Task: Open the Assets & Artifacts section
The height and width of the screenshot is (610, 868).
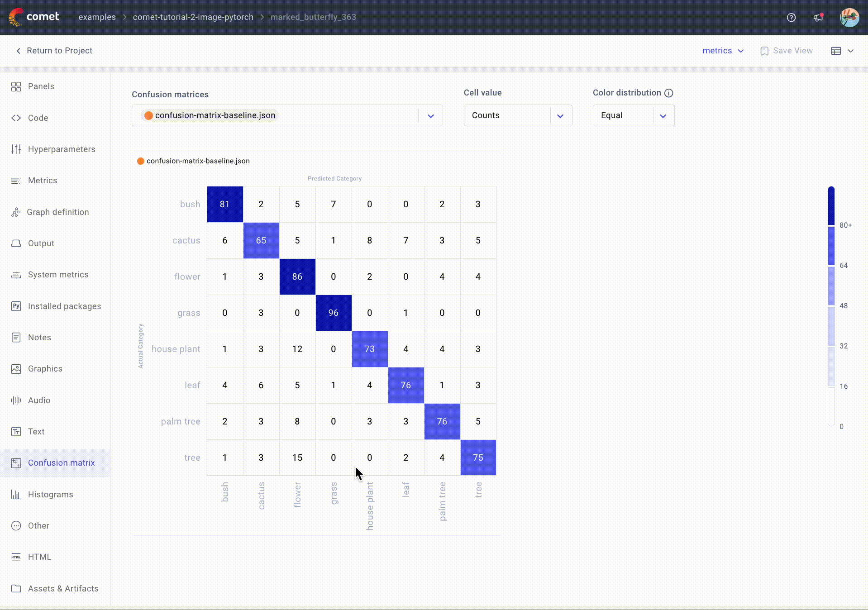Action: point(63,588)
